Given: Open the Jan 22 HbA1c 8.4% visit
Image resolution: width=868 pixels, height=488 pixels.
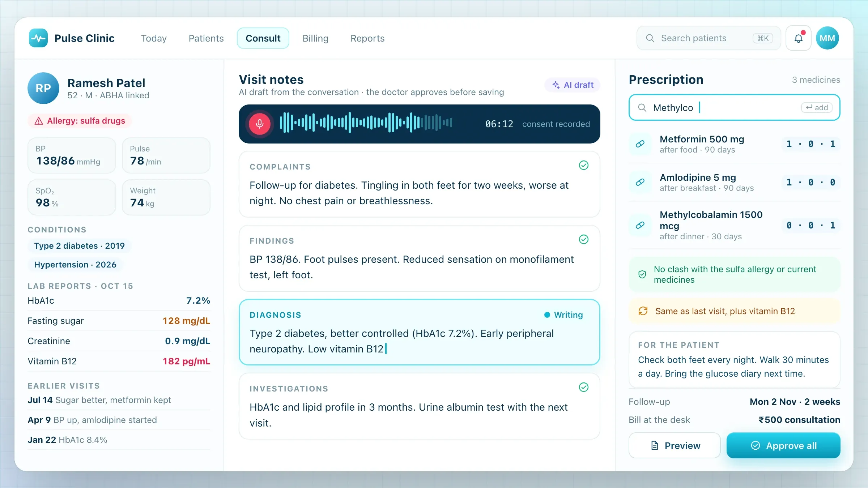Looking at the screenshot, I should coord(119,440).
